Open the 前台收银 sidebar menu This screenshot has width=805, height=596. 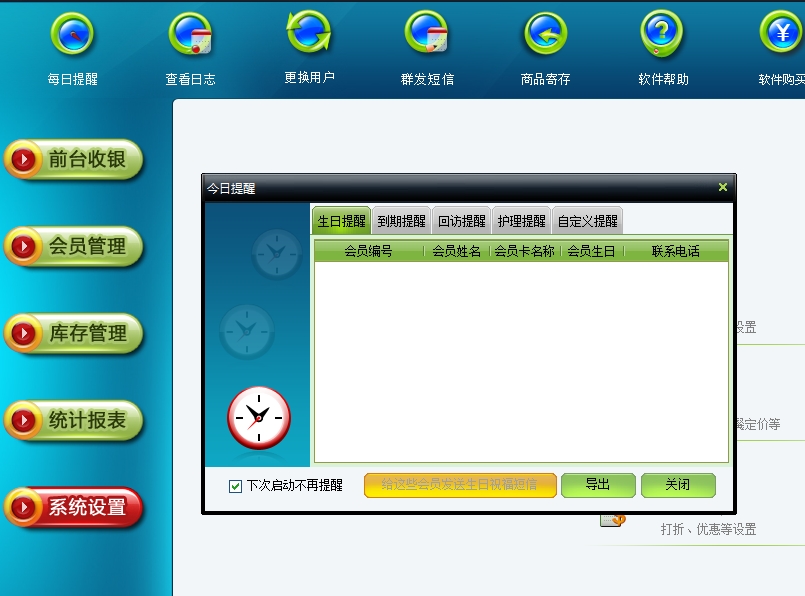74,160
